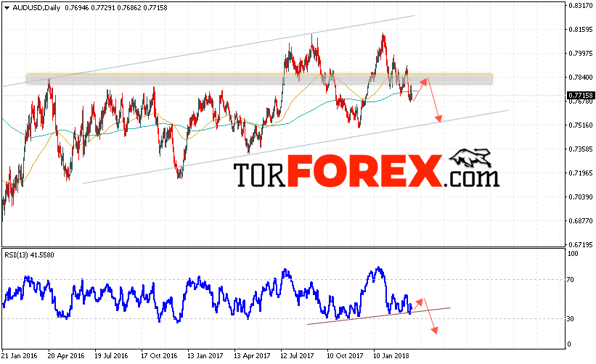596x364 pixels.
Task: Select the date label 13 Jan 2017
Action: coord(205,356)
